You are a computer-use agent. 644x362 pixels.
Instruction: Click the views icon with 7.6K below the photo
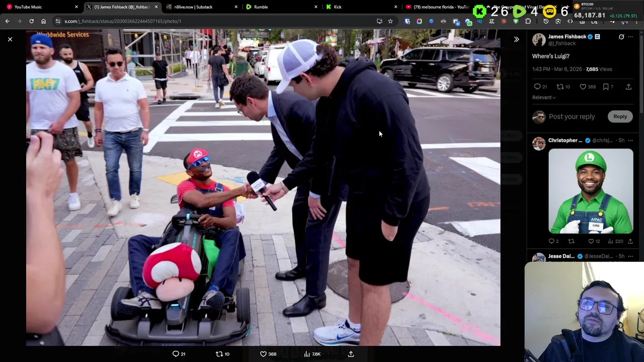click(307, 354)
